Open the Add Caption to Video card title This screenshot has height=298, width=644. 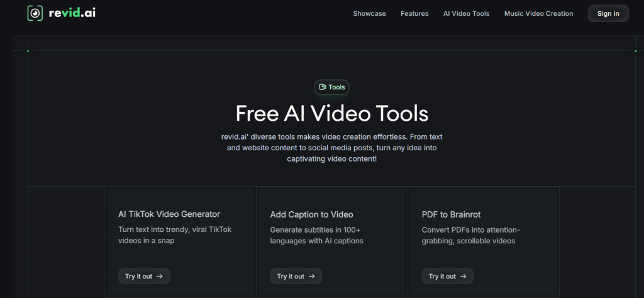click(311, 214)
